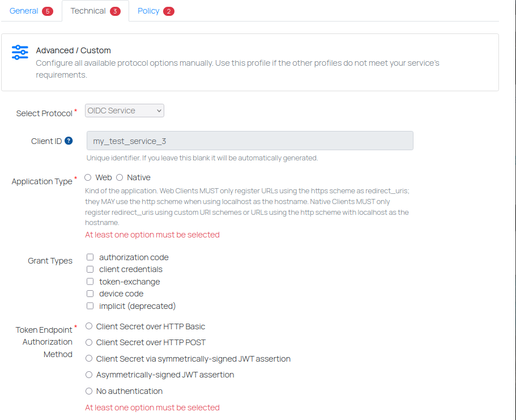The image size is (516, 420).
Task: Click the red badge on Policy tab
Action: 169,11
